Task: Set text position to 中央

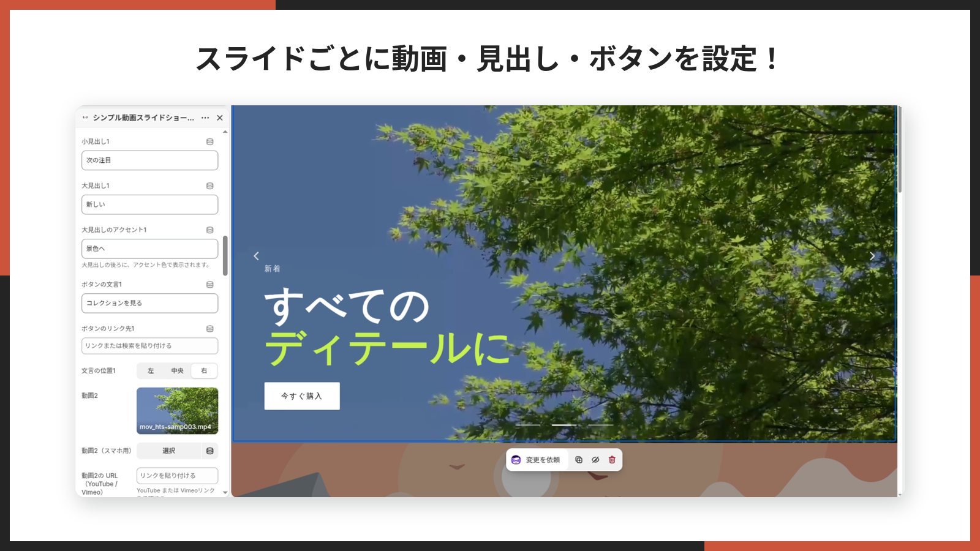Action: click(x=178, y=370)
